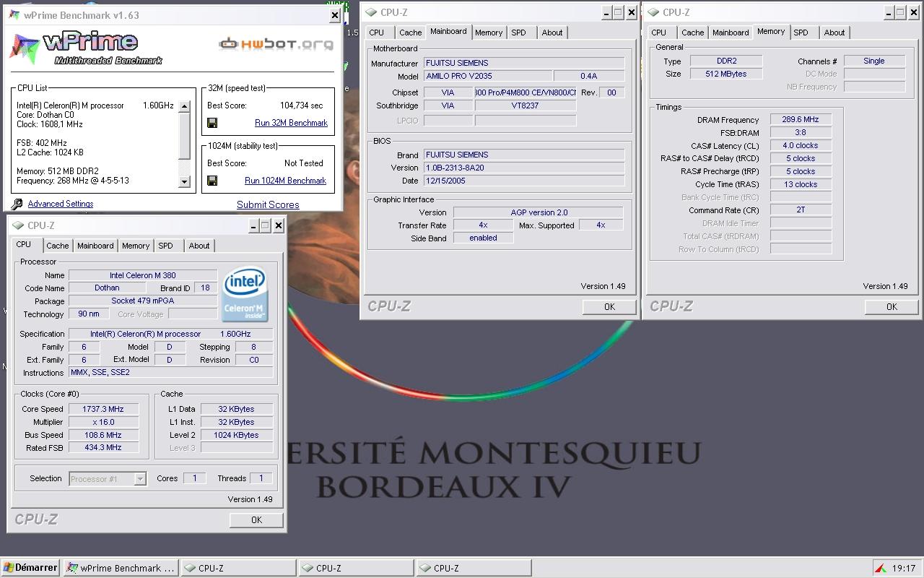This screenshot has height=578, width=924.
Task: Click the system tray icon next to the clock
Action: pos(881,568)
